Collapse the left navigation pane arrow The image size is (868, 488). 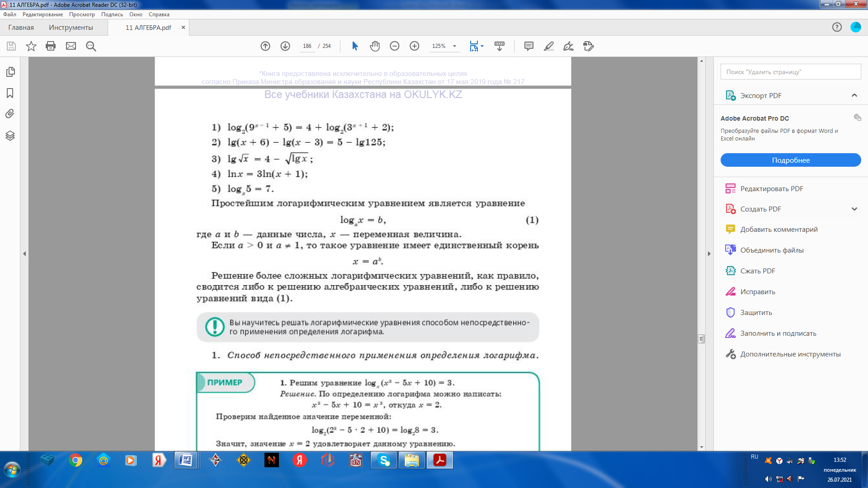click(24, 254)
